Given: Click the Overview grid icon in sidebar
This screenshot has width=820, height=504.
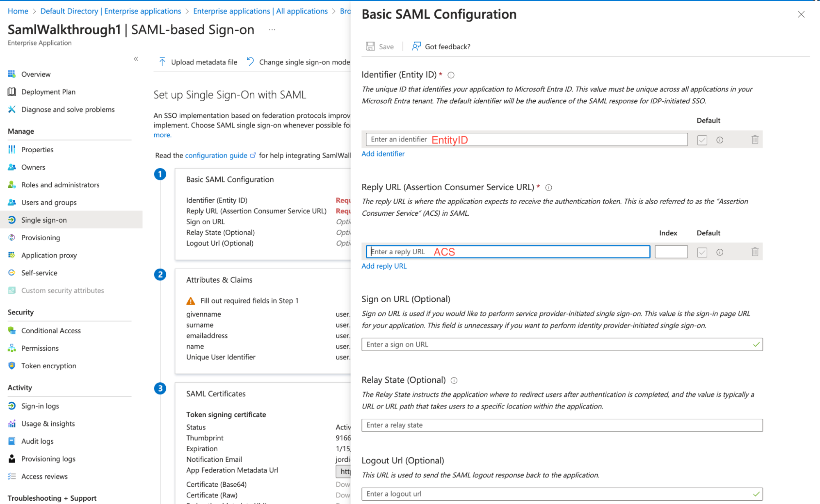Looking at the screenshot, I should [11, 74].
